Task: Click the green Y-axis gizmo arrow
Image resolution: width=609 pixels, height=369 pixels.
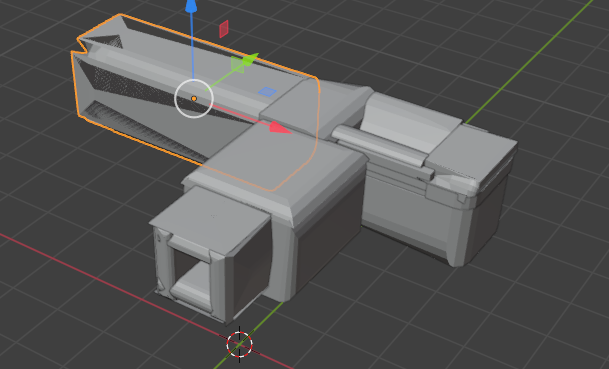Action: [251, 59]
